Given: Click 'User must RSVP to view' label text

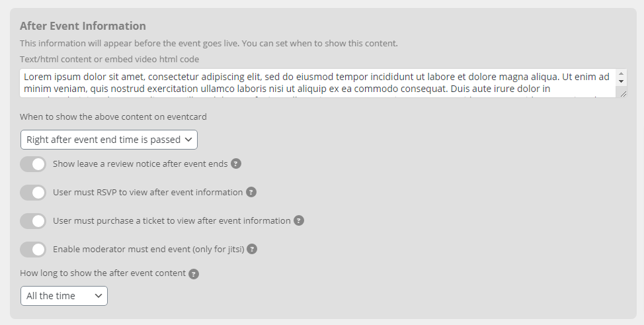Looking at the screenshot, I should (148, 192).
